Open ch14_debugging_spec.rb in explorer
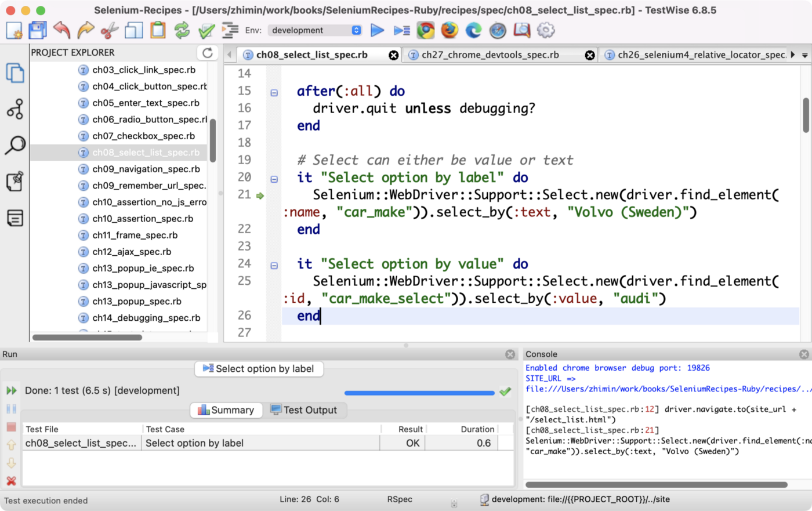The height and width of the screenshot is (511, 812). [x=146, y=318]
